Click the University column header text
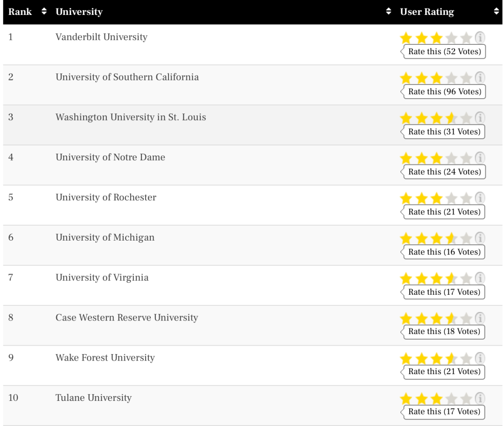The height and width of the screenshot is (426, 504). [x=79, y=12]
